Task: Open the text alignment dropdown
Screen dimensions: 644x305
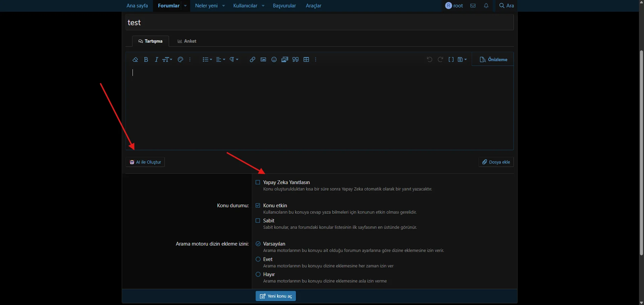Action: click(220, 59)
